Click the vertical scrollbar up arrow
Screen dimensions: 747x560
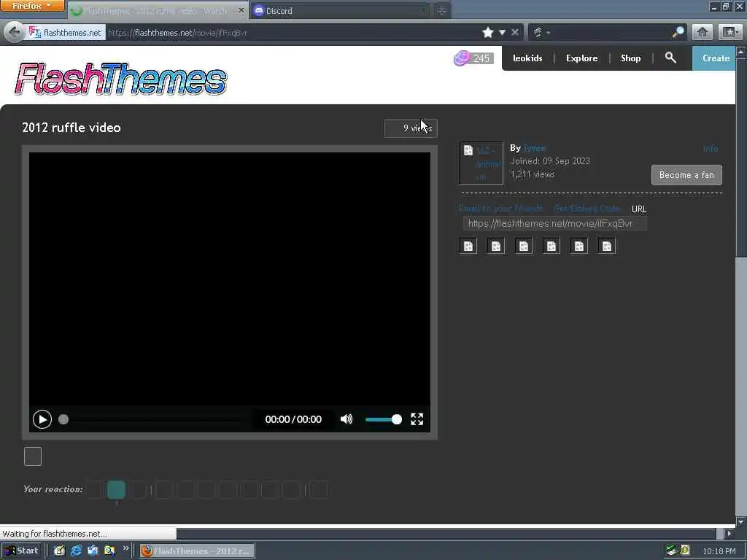[x=741, y=51]
